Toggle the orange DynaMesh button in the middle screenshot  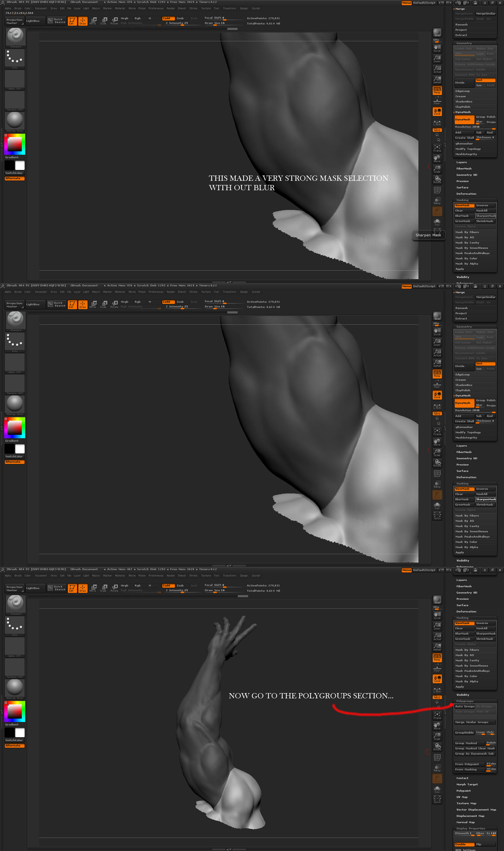(x=464, y=403)
